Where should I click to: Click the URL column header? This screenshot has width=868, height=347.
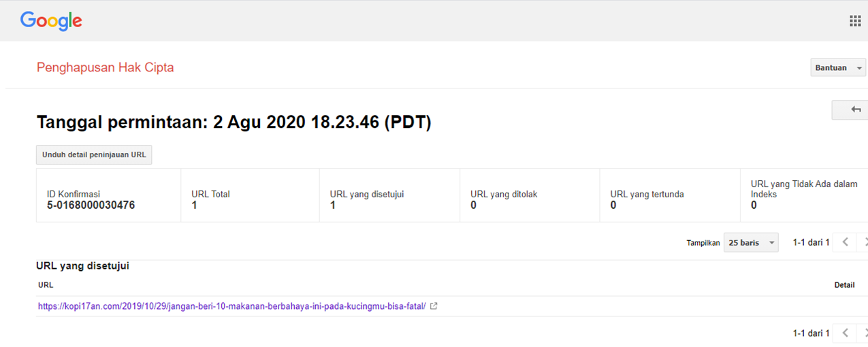tap(46, 285)
